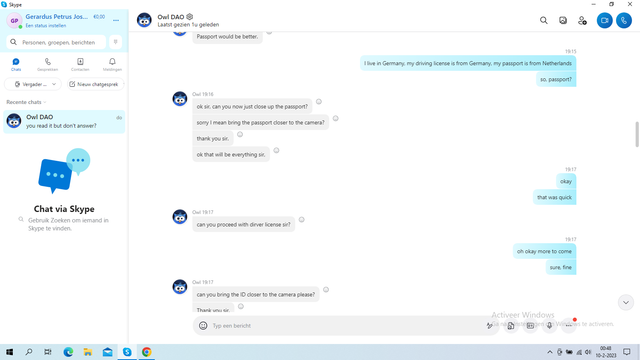Screen dimensions: 640x360
Task: Click the GP profile avatar
Action: pyautogui.click(x=14, y=20)
